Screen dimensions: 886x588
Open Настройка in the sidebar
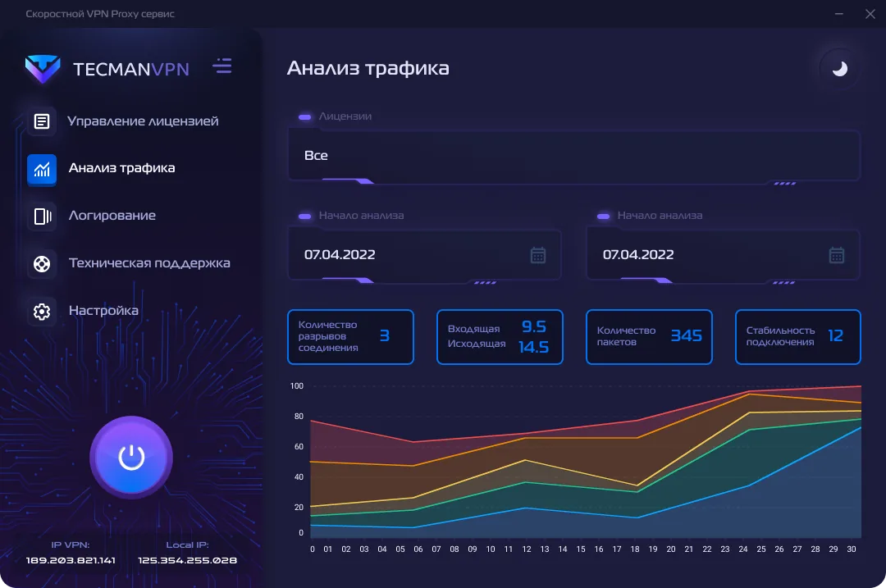click(x=104, y=311)
